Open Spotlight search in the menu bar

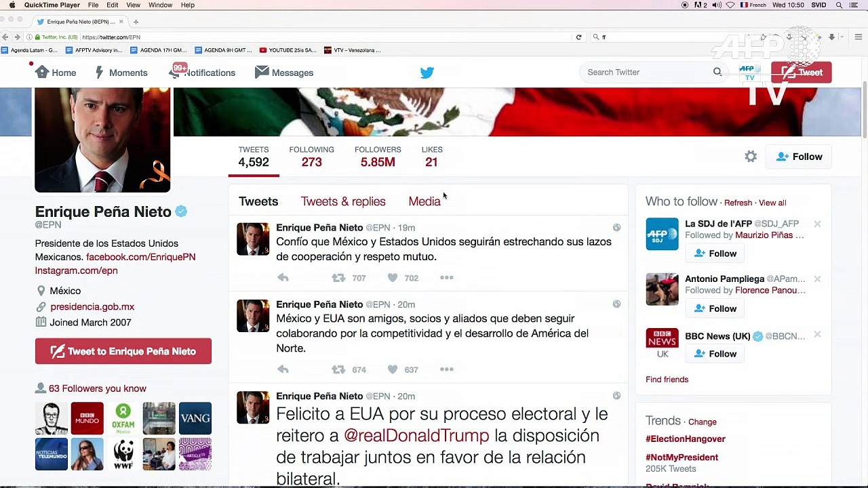tap(840, 5)
